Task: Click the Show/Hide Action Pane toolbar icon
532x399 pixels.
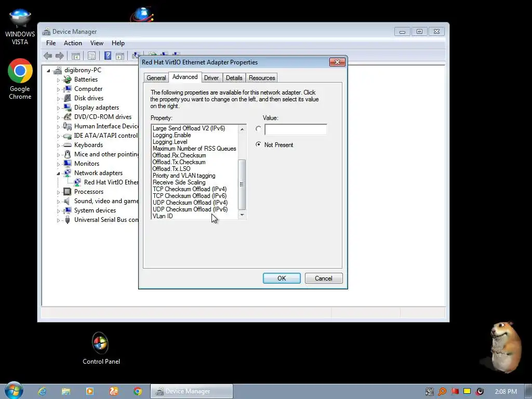Action: (120, 56)
